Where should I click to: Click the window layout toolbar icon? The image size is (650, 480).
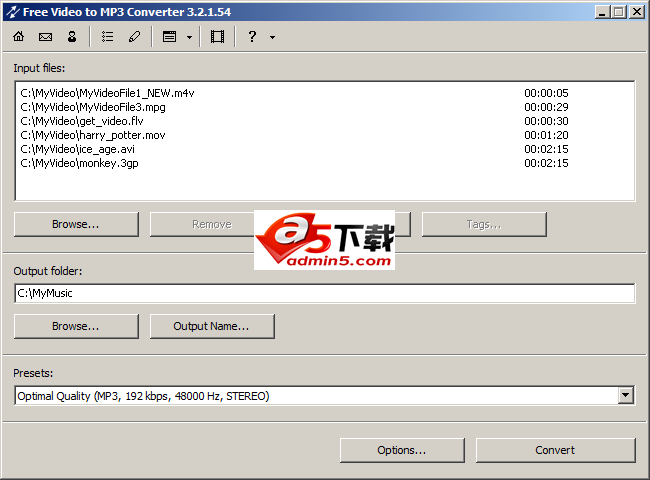point(169,37)
